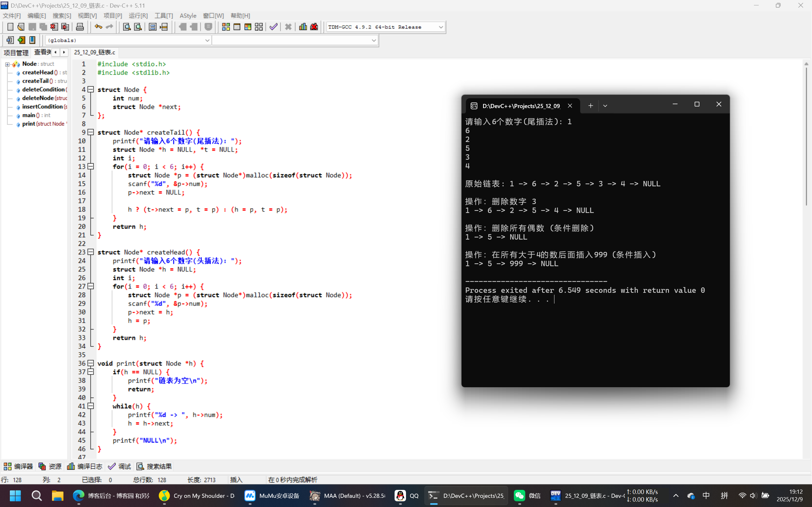Expand the Node struct tree item
This screenshot has width=812, height=507.
(7, 64)
